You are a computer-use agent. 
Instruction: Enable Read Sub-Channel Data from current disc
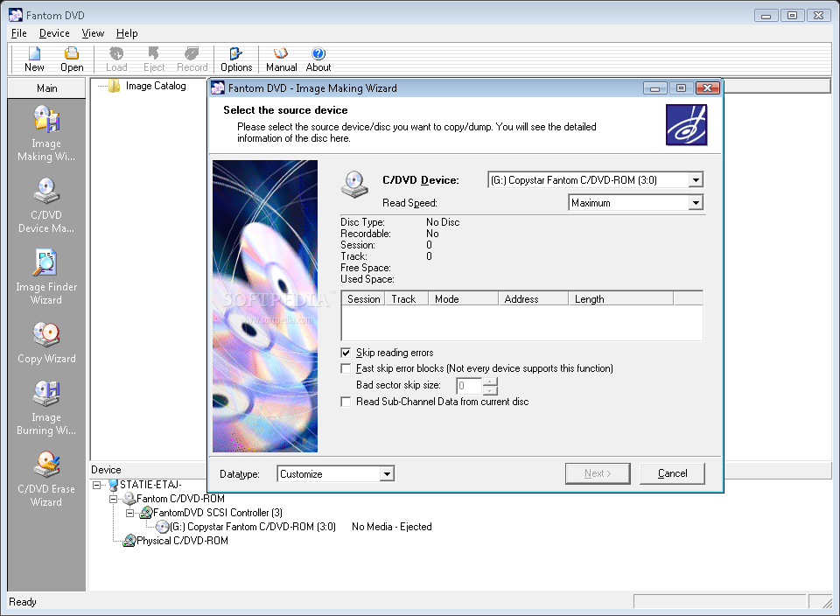[346, 402]
